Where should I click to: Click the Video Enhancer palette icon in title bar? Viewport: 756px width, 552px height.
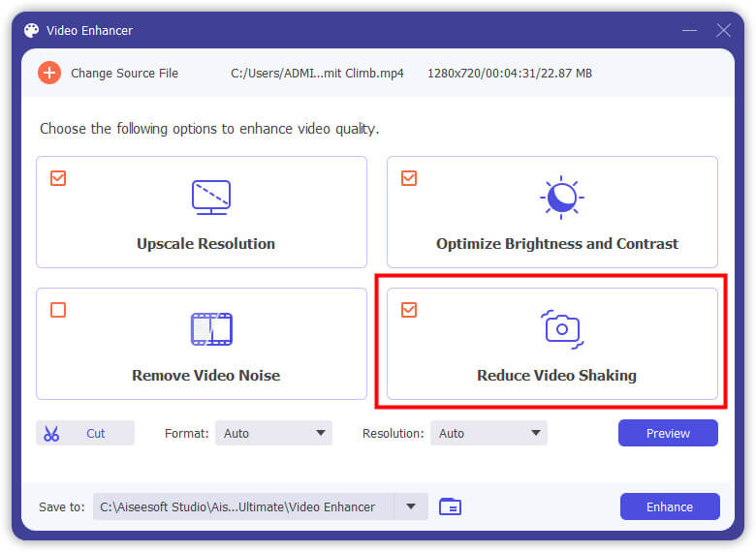32,30
